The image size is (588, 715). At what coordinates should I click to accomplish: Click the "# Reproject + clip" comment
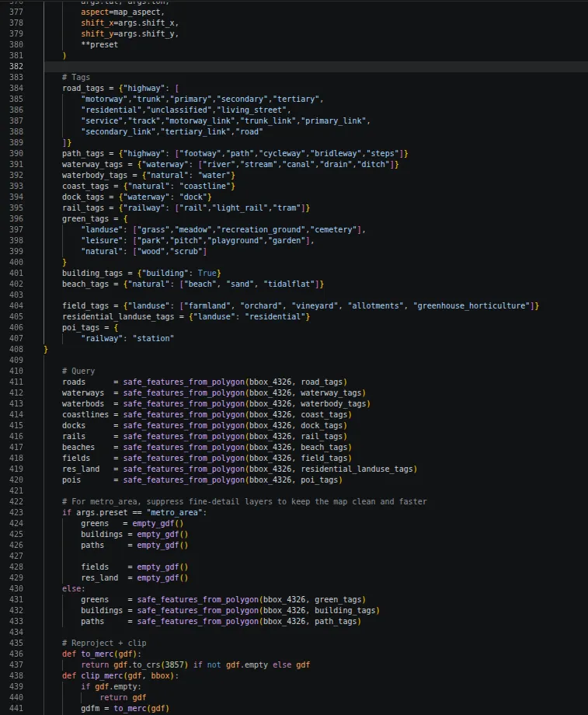tap(104, 643)
